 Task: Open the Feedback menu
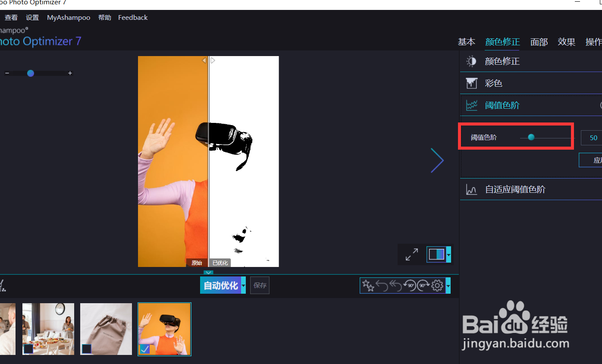[x=133, y=18]
